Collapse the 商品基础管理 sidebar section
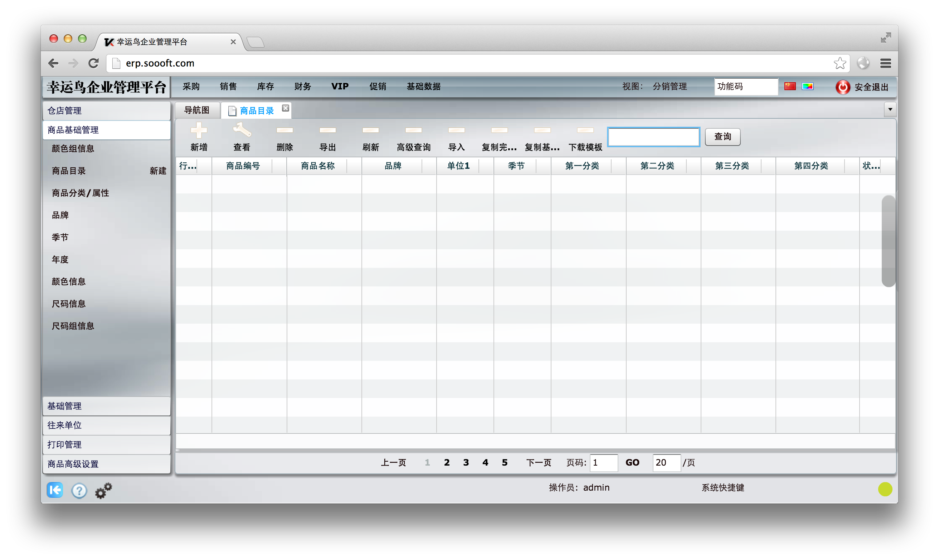The height and width of the screenshot is (560, 939). pos(107,130)
